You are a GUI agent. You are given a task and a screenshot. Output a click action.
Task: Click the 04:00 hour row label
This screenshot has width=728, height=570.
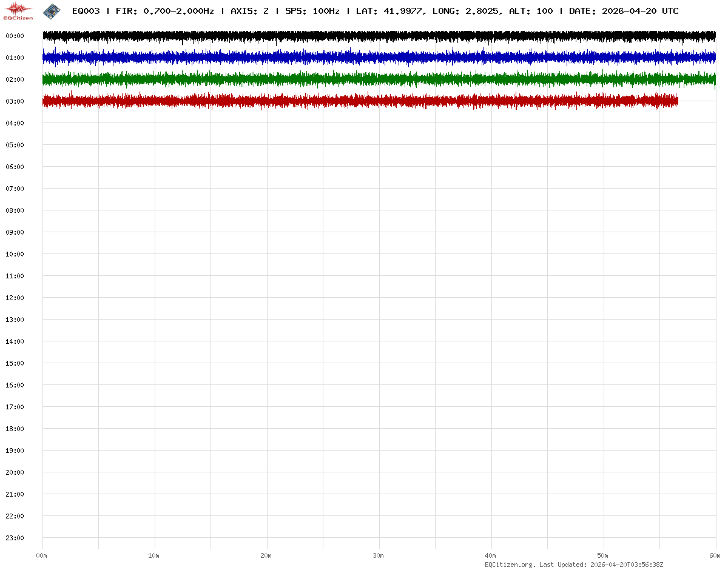(15, 123)
